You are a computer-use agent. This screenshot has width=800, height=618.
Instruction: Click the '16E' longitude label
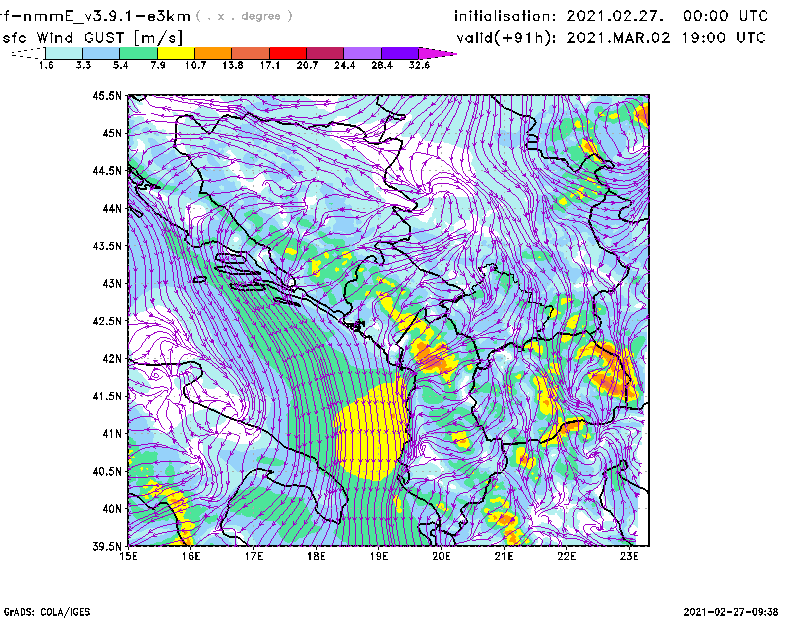(191, 556)
